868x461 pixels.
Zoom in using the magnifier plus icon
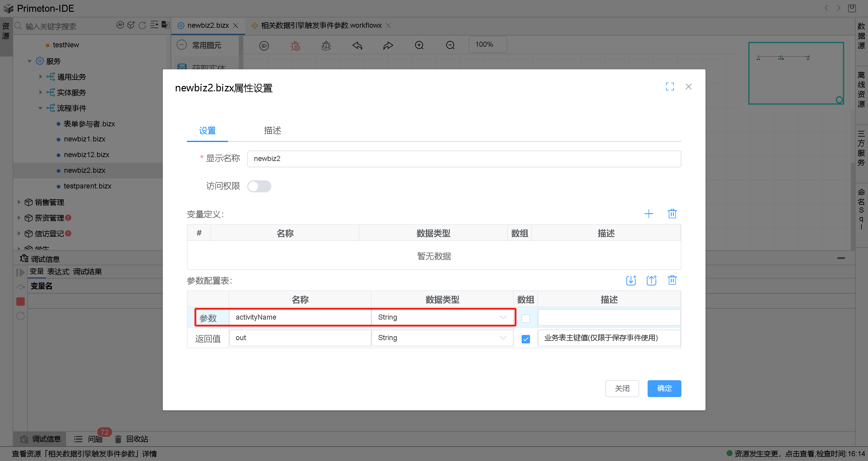[x=419, y=45]
